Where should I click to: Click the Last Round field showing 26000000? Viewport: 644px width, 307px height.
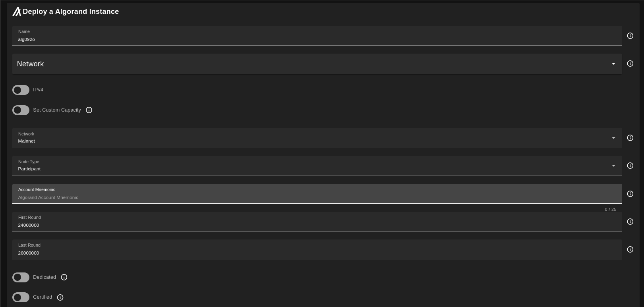[x=317, y=253]
